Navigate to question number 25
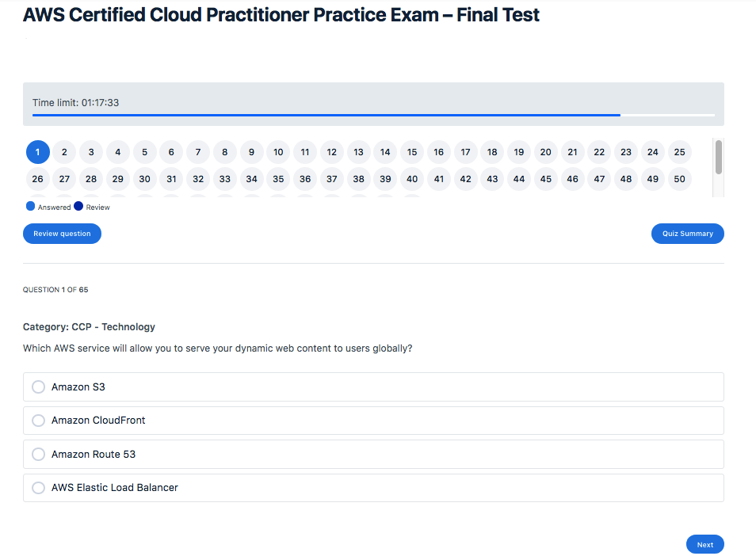 pos(679,152)
